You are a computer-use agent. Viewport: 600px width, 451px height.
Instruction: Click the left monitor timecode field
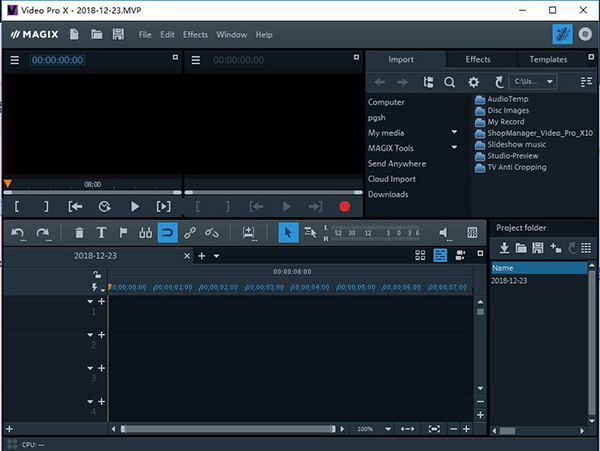[57, 60]
